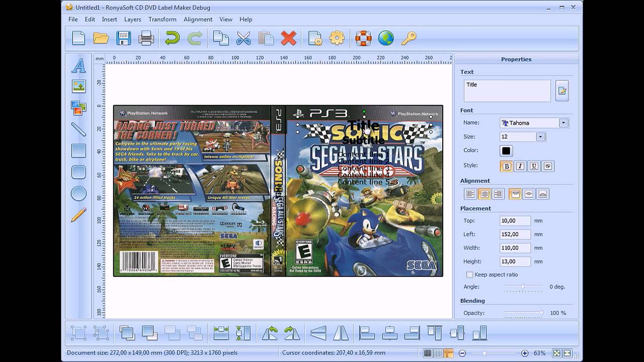Print the label using the printer icon
The image size is (644, 362).
click(146, 38)
